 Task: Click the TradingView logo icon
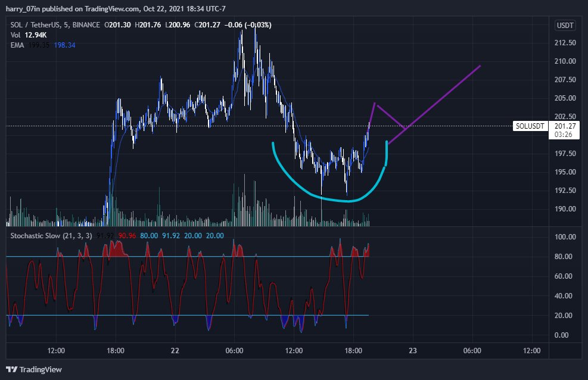tap(12, 369)
